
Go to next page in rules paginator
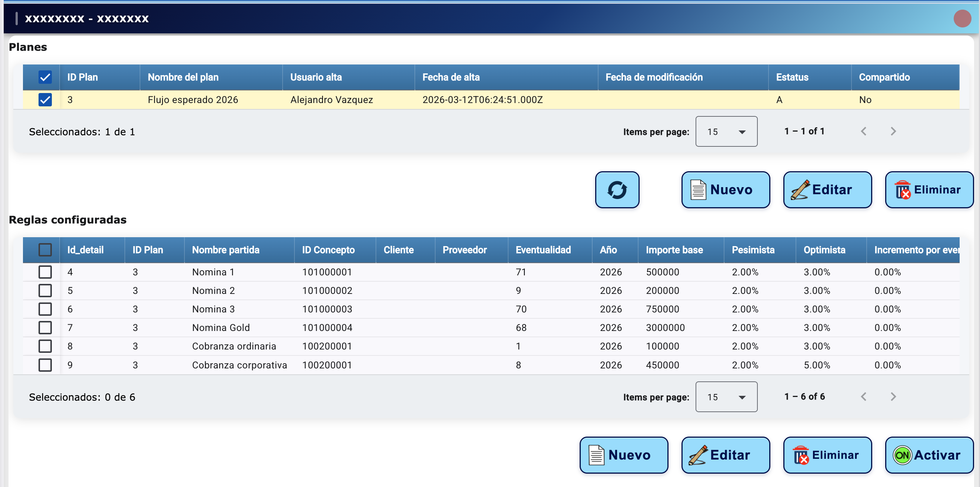point(893,397)
